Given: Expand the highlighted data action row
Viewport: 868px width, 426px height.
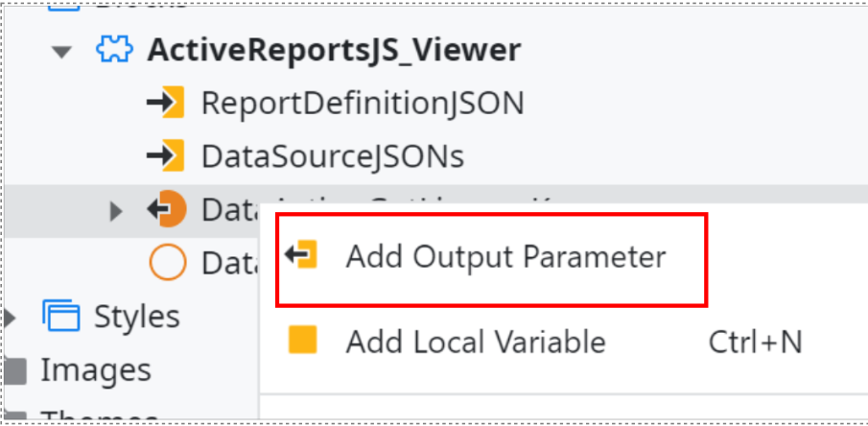Looking at the screenshot, I should pos(116,210).
